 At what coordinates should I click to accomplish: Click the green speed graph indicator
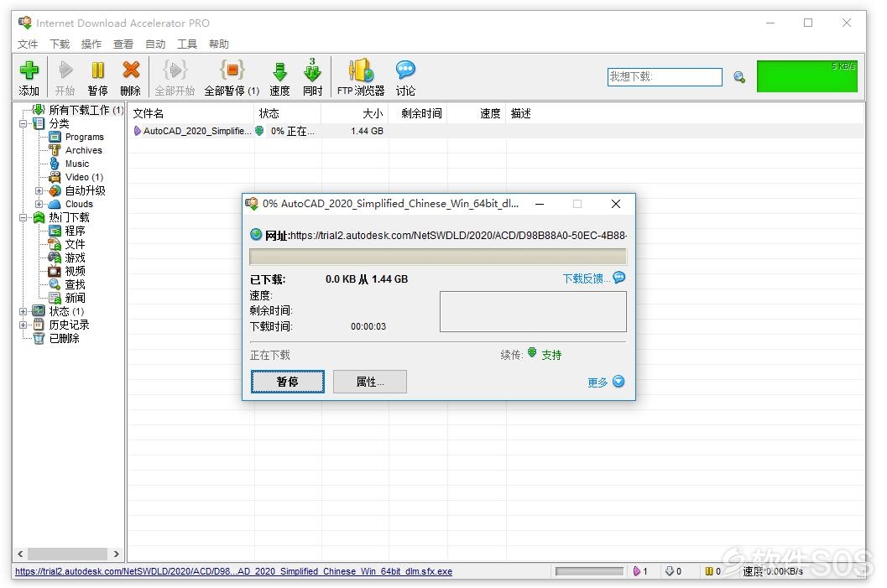click(807, 76)
